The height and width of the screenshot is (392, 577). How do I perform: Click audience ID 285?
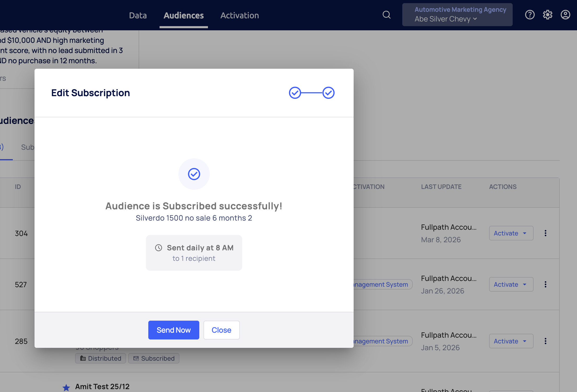(21, 341)
